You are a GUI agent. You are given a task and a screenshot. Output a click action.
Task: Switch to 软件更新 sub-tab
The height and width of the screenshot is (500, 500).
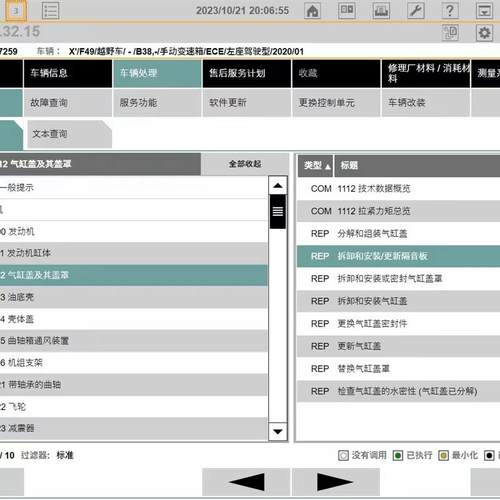click(247, 103)
